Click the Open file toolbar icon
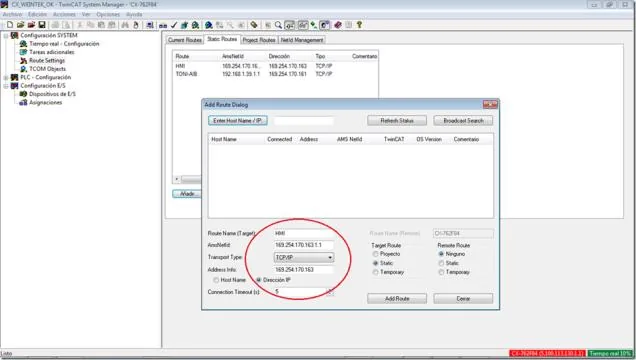The width and height of the screenshot is (636, 360). click(x=21, y=25)
